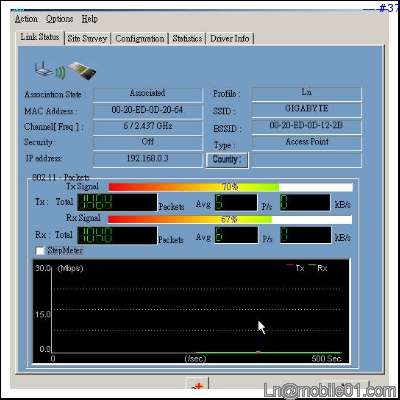Click the Tx Avg P/s display
The image size is (400, 400).
tap(236, 202)
